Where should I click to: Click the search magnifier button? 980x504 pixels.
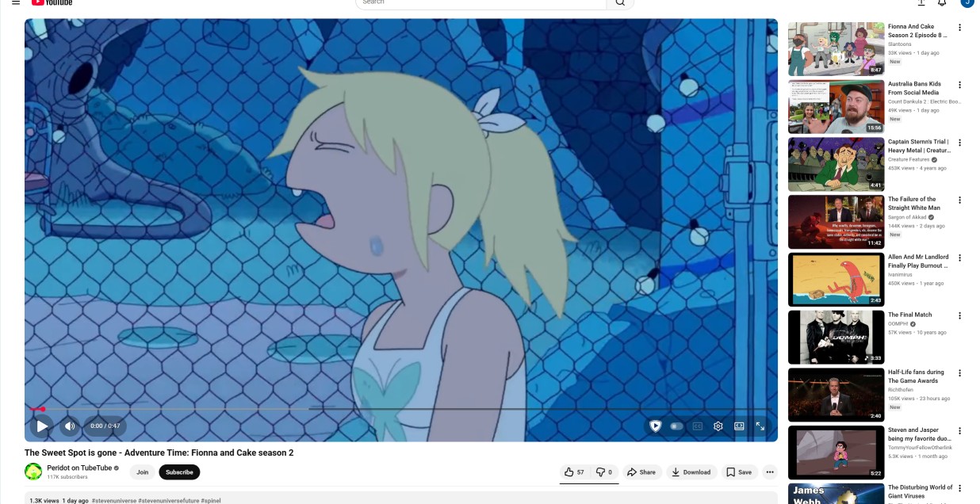click(x=620, y=3)
